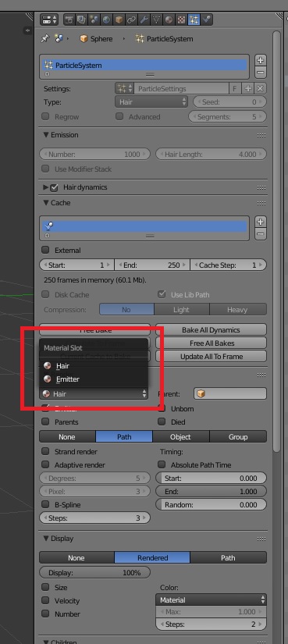Enable the Regrow checkbox
The width and height of the screenshot is (288, 644).
click(x=46, y=116)
